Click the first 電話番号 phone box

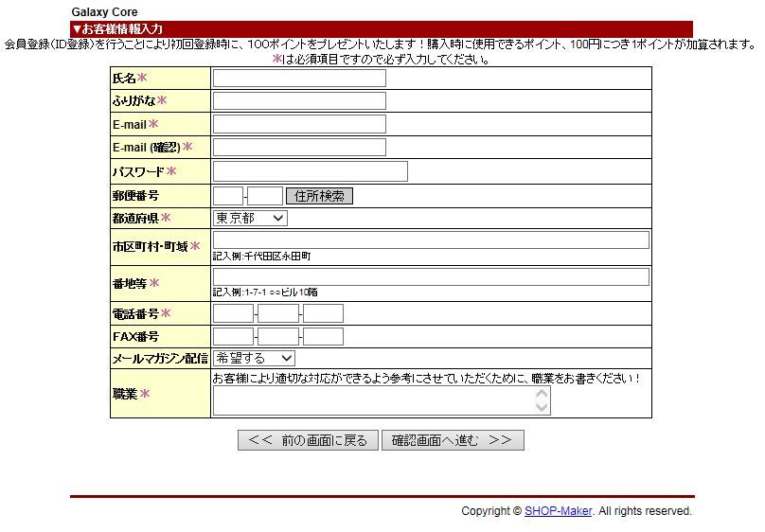click(233, 313)
